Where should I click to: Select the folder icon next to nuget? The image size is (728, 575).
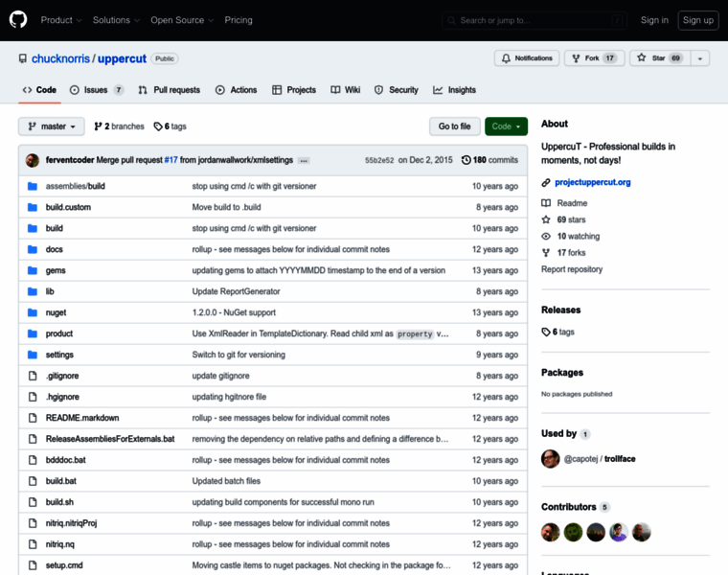point(33,312)
